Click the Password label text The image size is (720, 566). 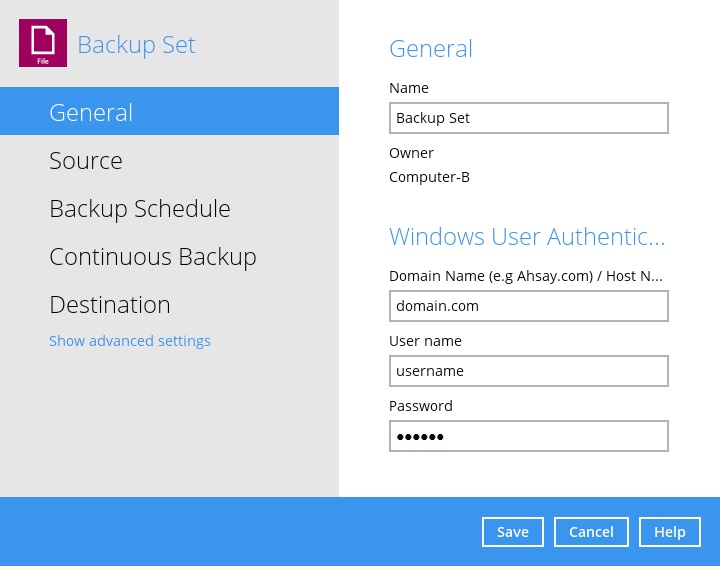tap(421, 406)
